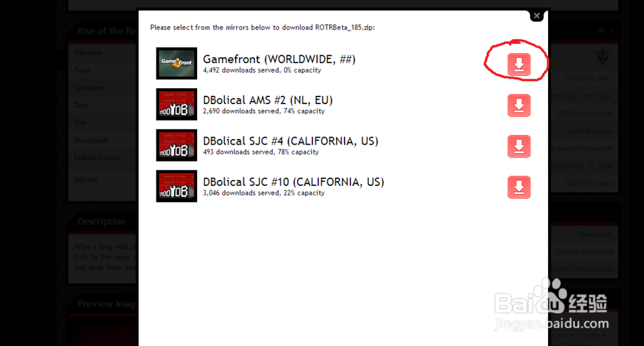Click '3,046 downloads served, 22% capacity' text

pyautogui.click(x=263, y=193)
